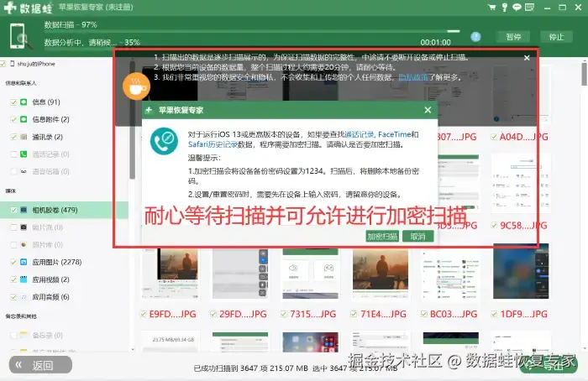Viewport: 588px width, 381px height.
Task: Open the 隐私政策 link in tips banner
Action: coord(413,77)
